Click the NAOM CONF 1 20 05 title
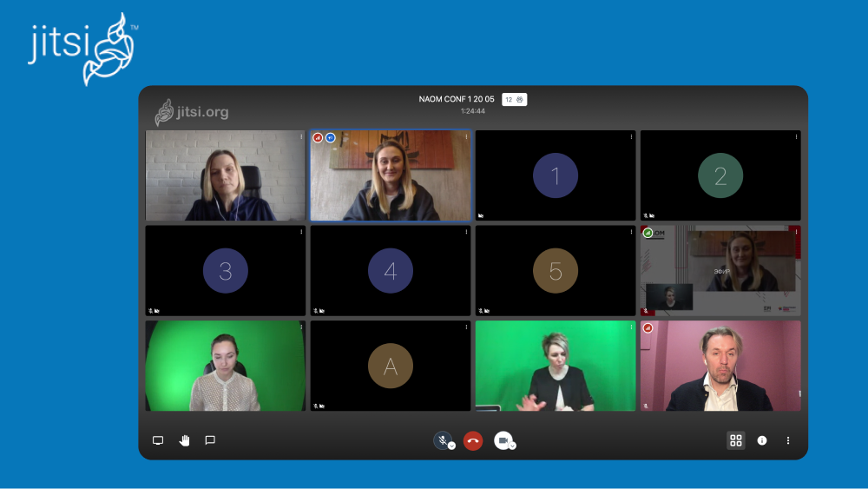 click(x=457, y=99)
